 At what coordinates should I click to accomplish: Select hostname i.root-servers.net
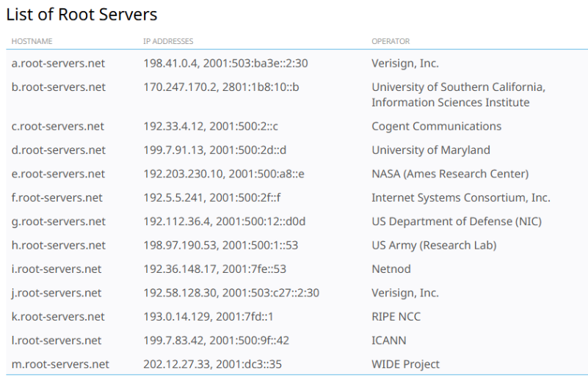click(x=57, y=269)
